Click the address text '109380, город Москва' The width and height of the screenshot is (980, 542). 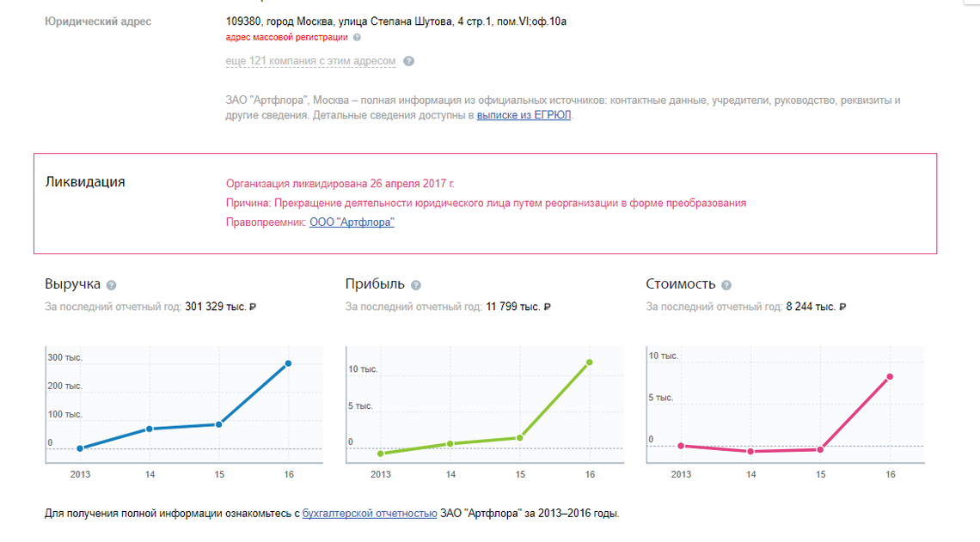pos(280,21)
